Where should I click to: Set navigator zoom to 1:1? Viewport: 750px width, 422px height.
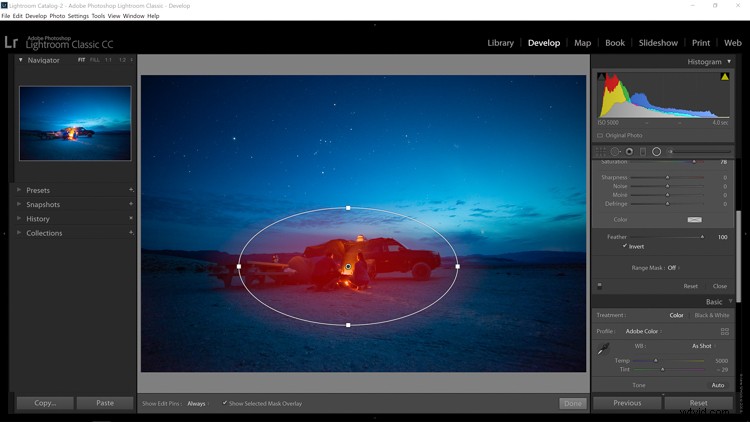(108, 60)
